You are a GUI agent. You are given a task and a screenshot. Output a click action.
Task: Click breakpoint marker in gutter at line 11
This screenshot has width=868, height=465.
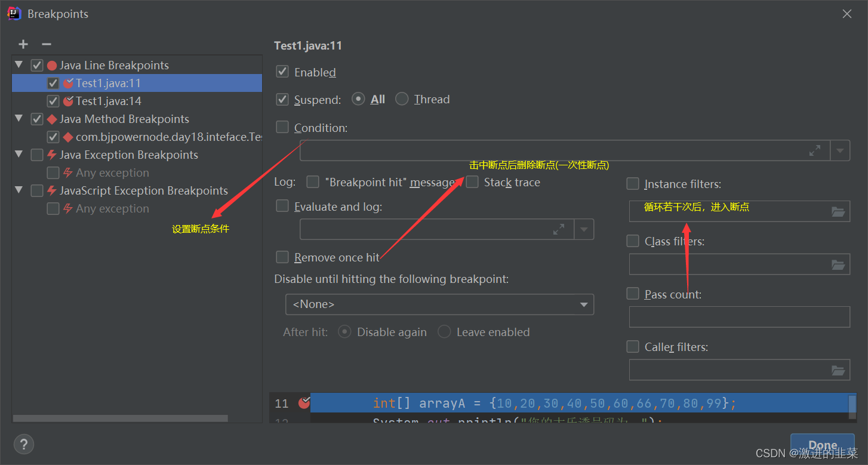click(x=304, y=403)
